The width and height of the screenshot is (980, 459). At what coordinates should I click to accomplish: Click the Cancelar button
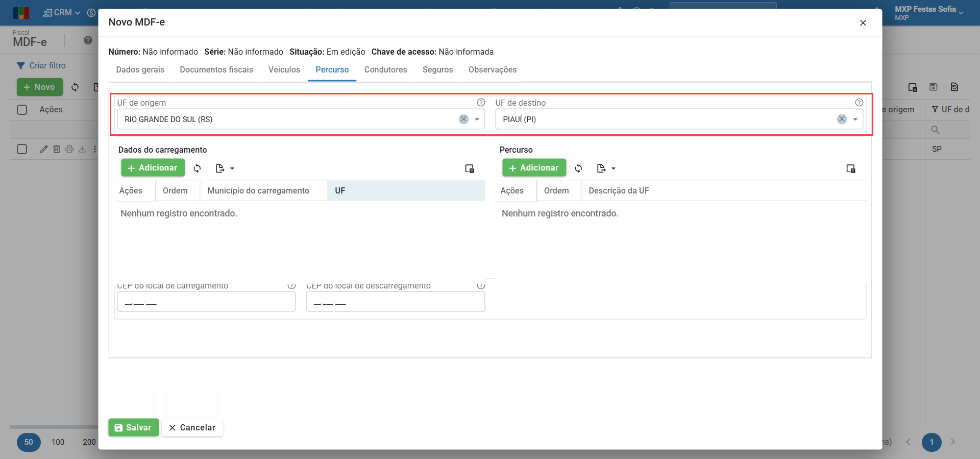pyautogui.click(x=192, y=428)
